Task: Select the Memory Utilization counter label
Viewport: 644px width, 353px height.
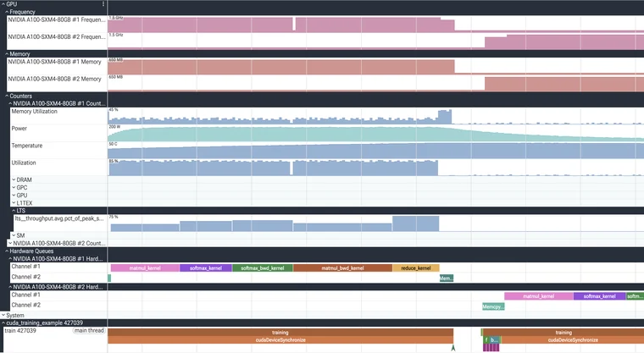Action: (35, 111)
